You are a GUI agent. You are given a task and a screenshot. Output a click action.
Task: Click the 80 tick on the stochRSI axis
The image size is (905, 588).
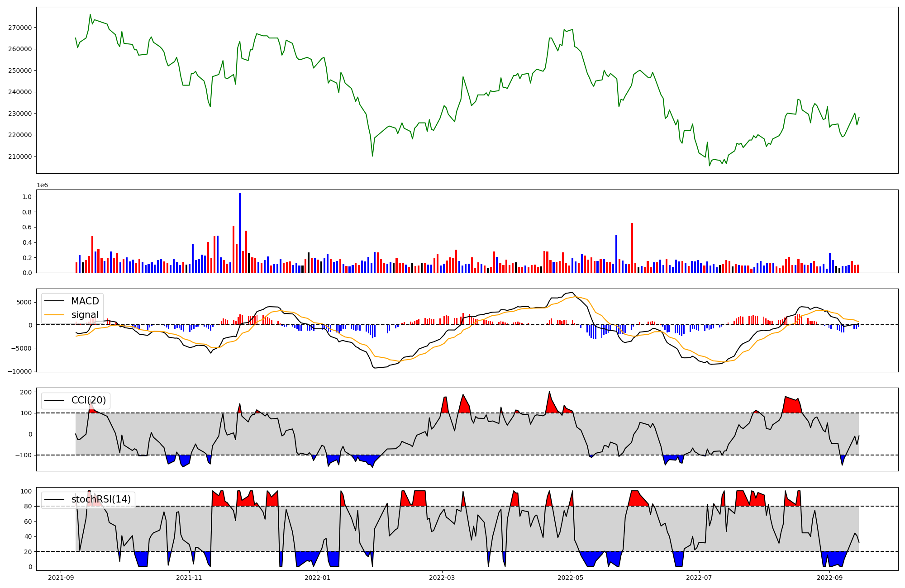click(28, 507)
